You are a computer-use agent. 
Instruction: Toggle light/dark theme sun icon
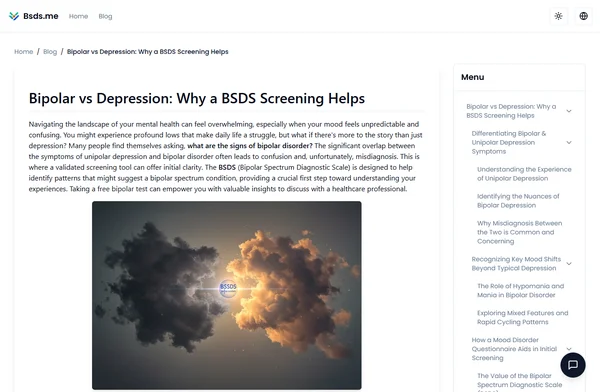558,16
